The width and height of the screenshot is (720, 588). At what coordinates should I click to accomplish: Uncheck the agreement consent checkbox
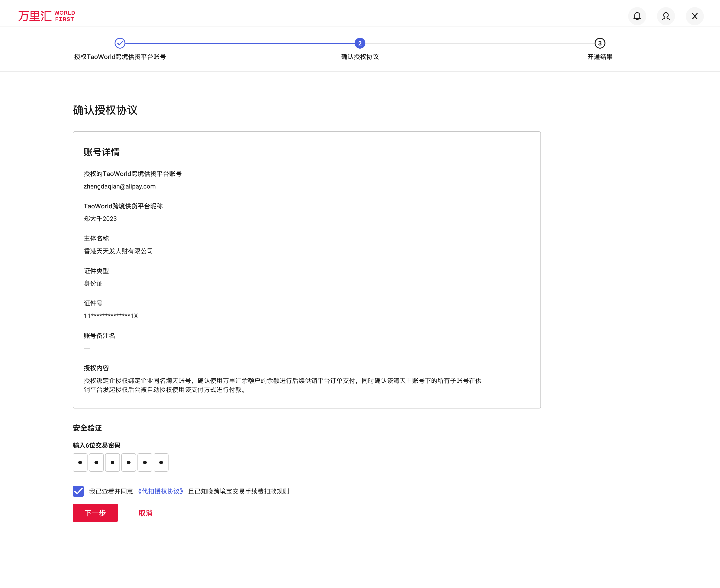pyautogui.click(x=78, y=491)
